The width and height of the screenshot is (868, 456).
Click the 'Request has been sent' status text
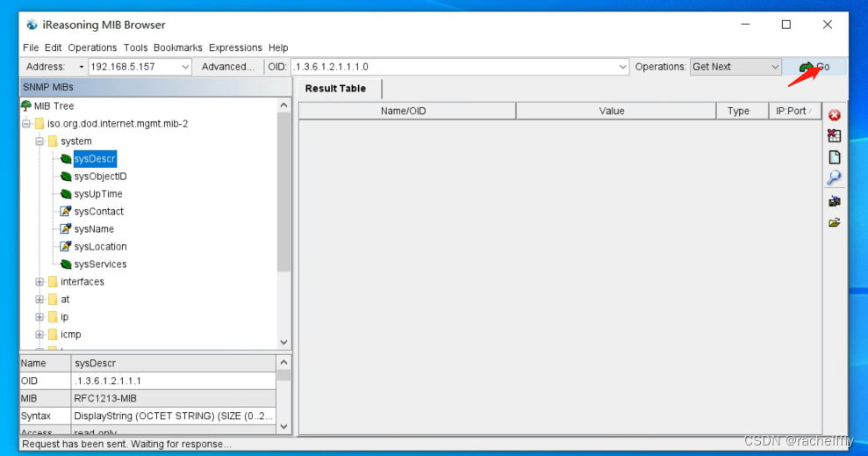click(126, 444)
